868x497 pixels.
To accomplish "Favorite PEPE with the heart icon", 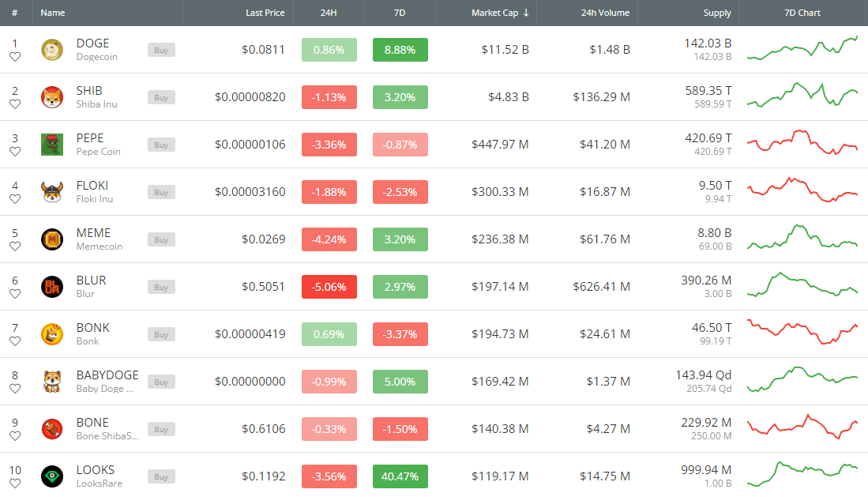I will pyautogui.click(x=15, y=151).
